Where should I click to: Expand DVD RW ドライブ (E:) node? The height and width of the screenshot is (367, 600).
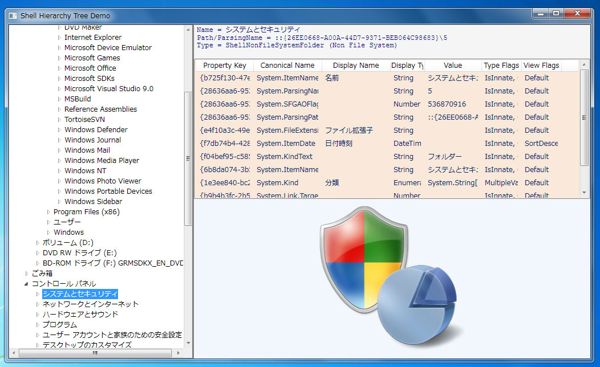37,253
